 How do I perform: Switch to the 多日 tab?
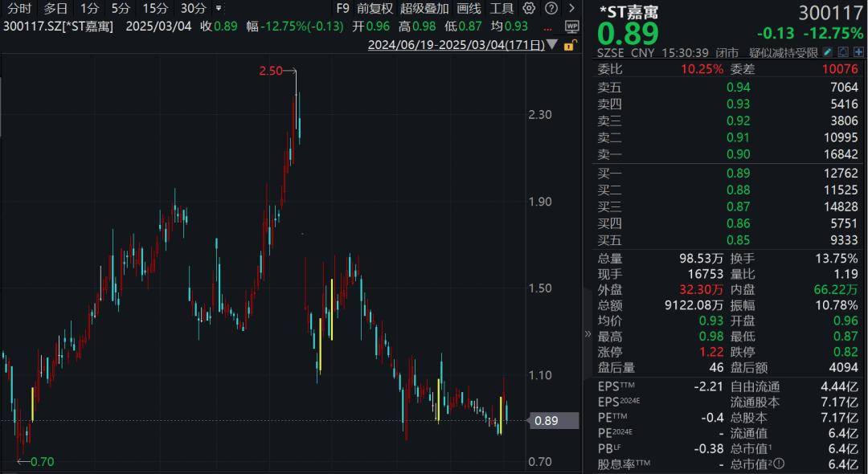(52, 8)
